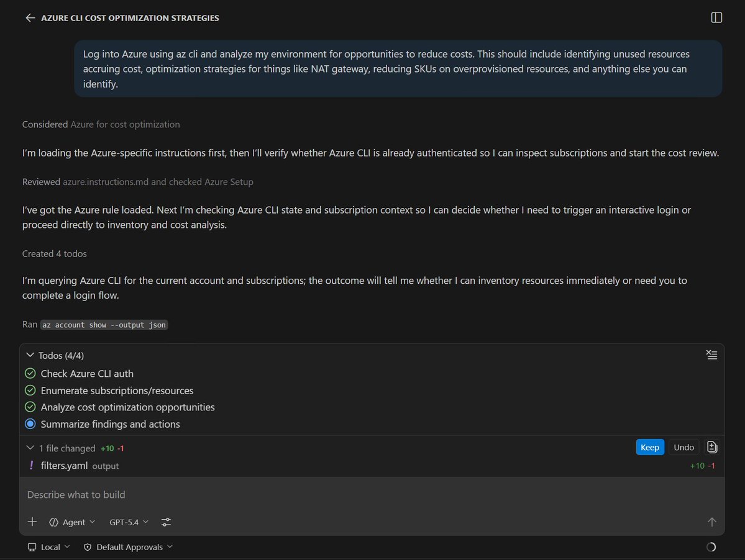Add context with the plus icon

[32, 522]
